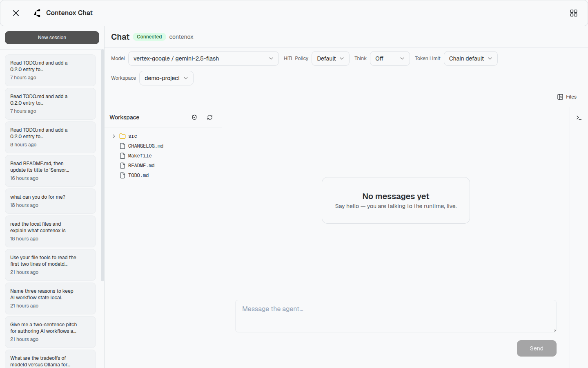Refresh the Workspace file tree
This screenshot has height=368, width=588.
pyautogui.click(x=210, y=117)
